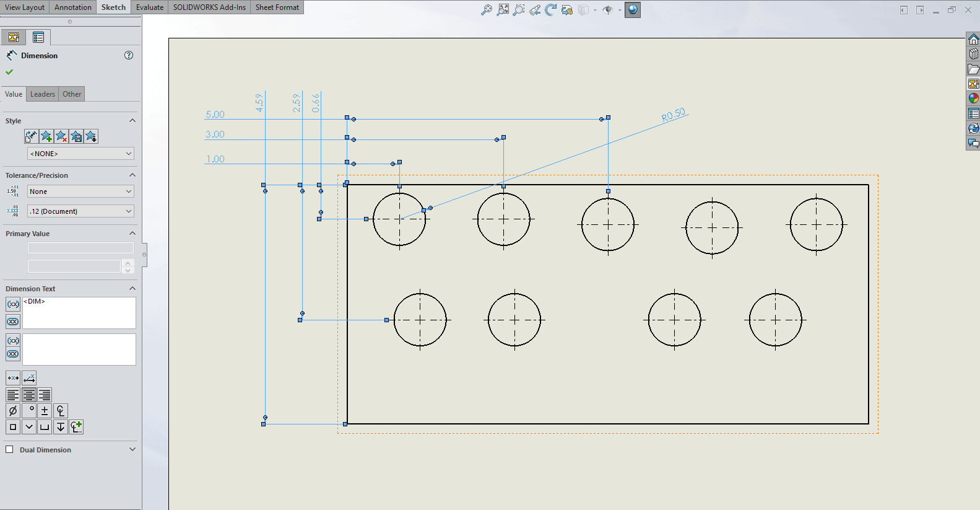The height and width of the screenshot is (510, 980).
Task: Collapse the Primary Value section
Action: (132, 233)
